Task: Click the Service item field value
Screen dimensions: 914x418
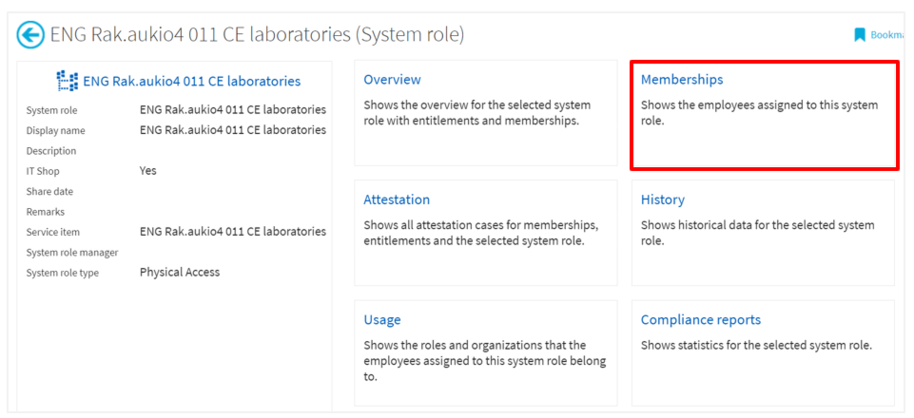Action: 232,232
